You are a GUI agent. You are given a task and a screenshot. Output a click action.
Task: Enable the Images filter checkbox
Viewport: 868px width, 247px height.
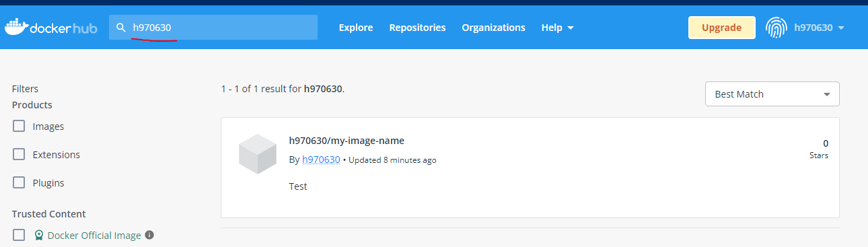19,126
